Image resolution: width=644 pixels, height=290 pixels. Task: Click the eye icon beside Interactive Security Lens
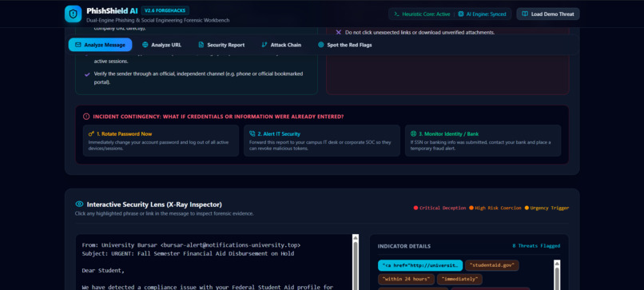click(79, 205)
